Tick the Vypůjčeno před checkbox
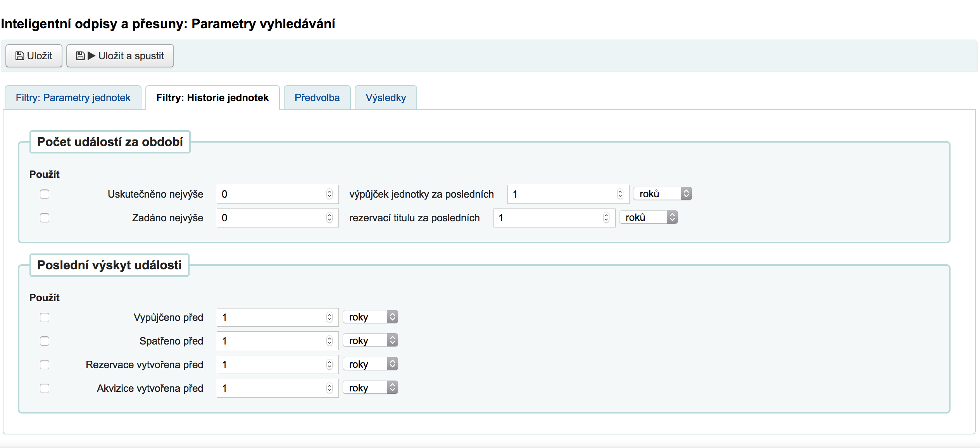 point(45,317)
